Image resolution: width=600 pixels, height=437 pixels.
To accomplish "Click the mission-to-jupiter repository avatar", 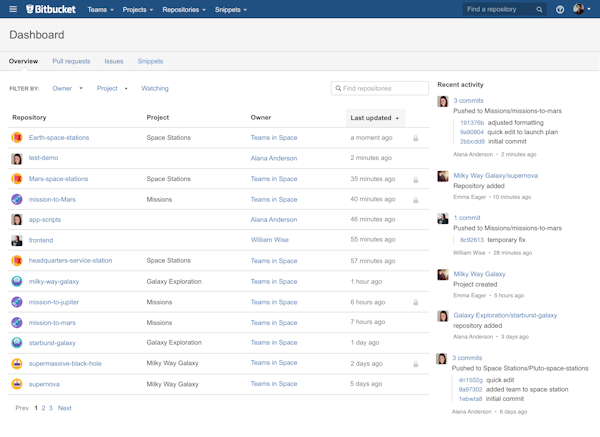I will pyautogui.click(x=16, y=302).
